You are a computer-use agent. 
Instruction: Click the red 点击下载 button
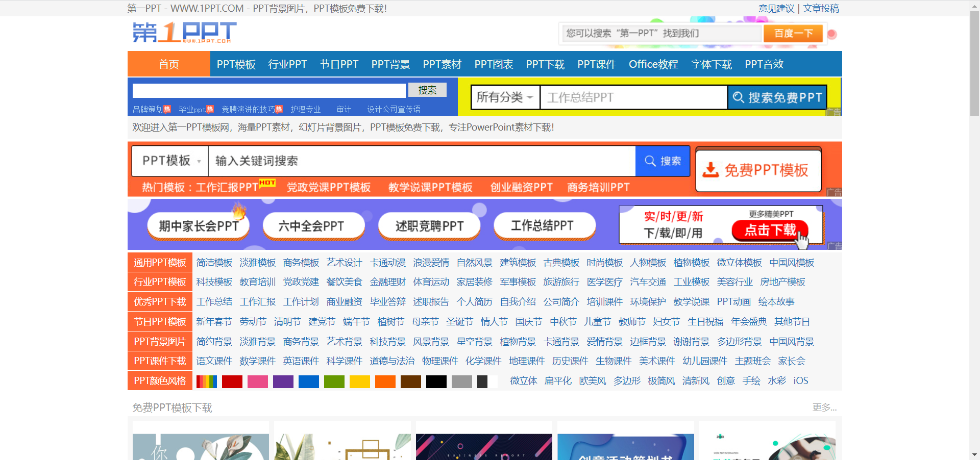770,230
